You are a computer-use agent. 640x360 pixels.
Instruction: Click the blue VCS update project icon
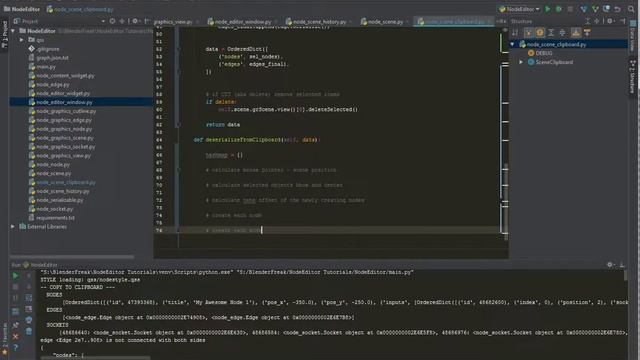[584, 9]
